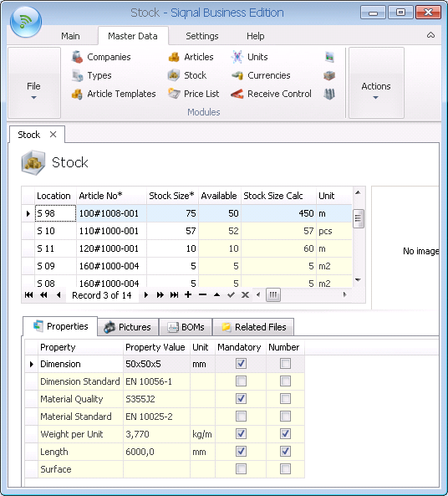Uncheck Mandatory for Material Quality
The image size is (448, 496).
(241, 399)
